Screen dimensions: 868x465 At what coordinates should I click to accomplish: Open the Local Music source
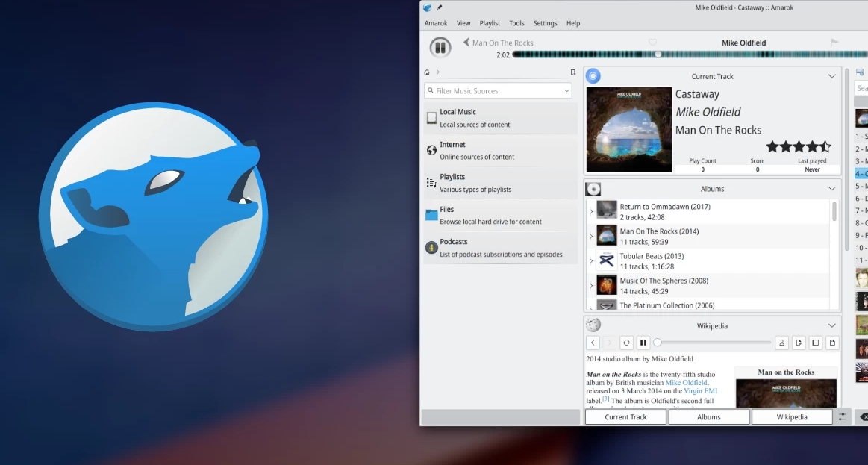[x=501, y=118]
